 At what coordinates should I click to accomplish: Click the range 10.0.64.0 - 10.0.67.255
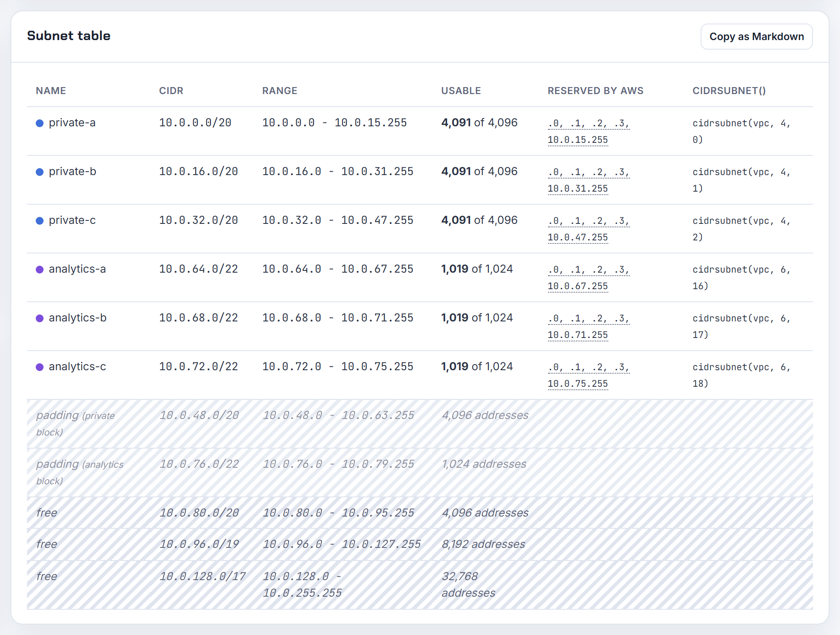pyautogui.click(x=338, y=269)
